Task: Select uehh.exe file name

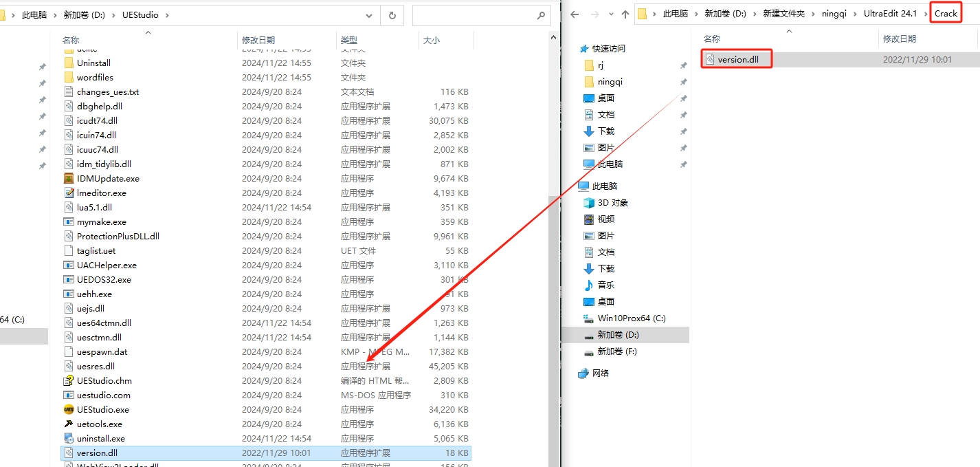Action: [x=94, y=294]
